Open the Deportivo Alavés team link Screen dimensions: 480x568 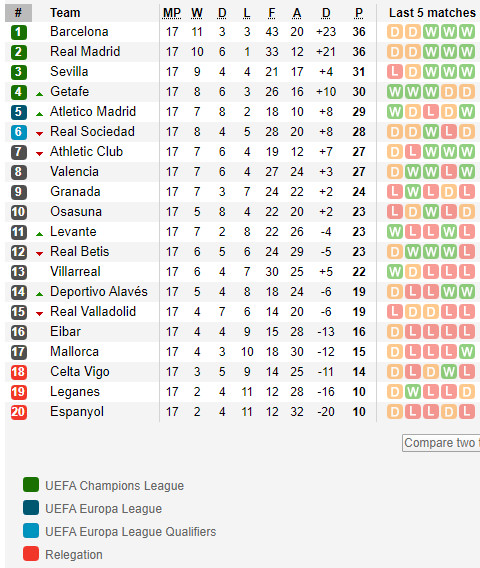99,292
